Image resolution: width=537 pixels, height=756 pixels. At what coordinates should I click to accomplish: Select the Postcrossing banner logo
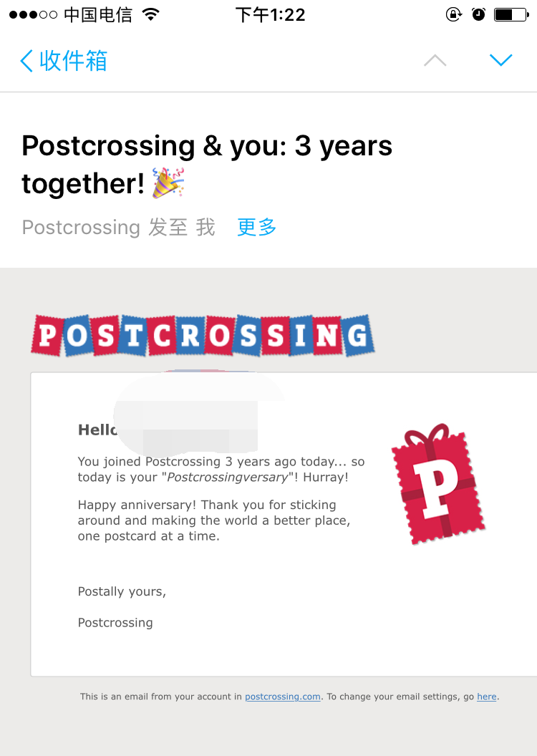(x=203, y=334)
